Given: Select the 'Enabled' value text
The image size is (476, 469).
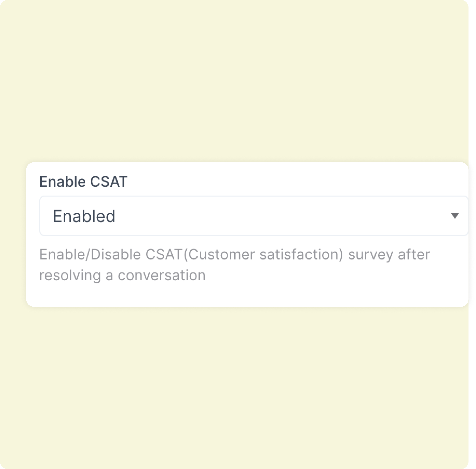Looking at the screenshot, I should [x=84, y=216].
